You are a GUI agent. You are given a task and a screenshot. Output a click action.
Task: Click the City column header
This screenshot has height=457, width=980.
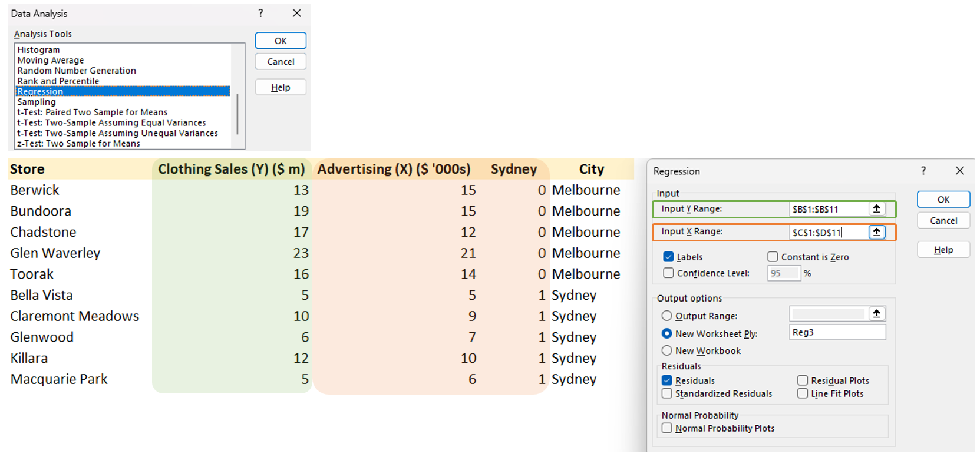pos(592,169)
